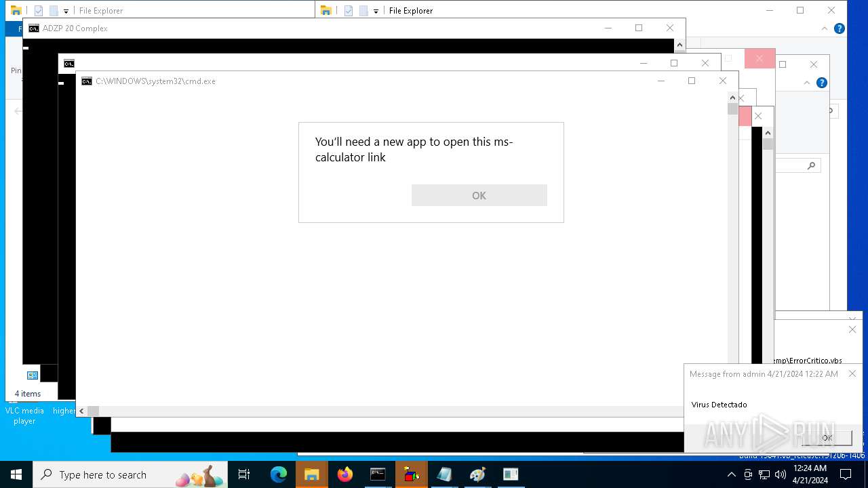Open Customize Quick Access dropdown in left File Explorer
Screen dimensions: 868x488
pos(66,12)
